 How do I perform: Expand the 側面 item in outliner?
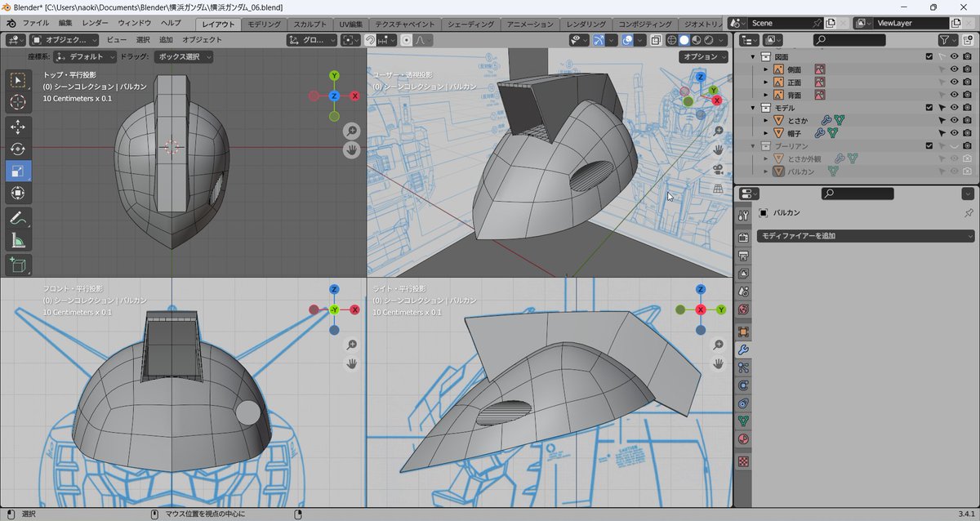(x=765, y=69)
